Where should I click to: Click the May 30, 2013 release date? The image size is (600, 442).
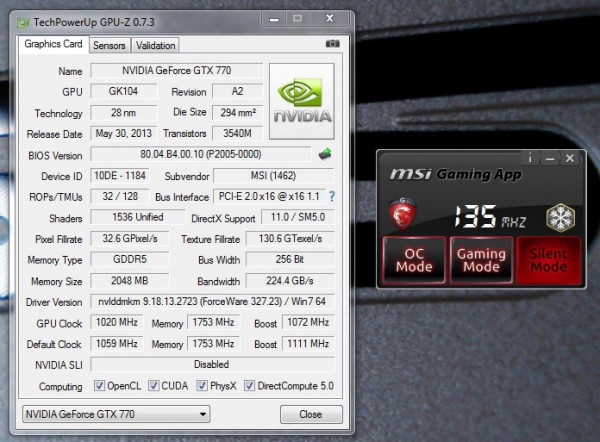pos(124,133)
